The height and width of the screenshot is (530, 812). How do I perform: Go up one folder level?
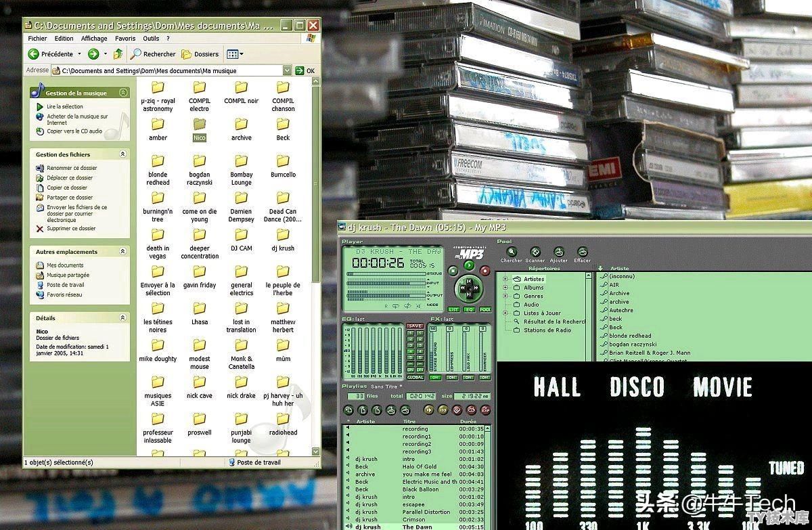(118, 54)
